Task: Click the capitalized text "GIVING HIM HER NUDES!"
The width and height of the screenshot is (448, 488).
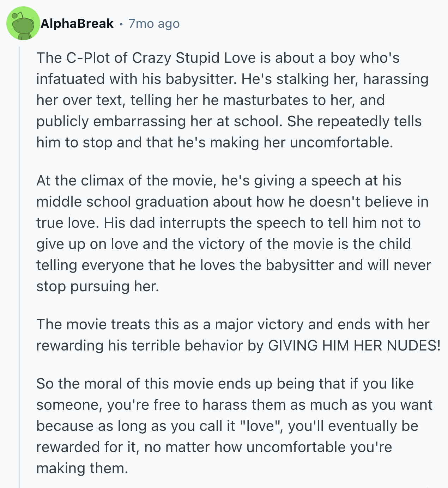Action: coord(354,346)
